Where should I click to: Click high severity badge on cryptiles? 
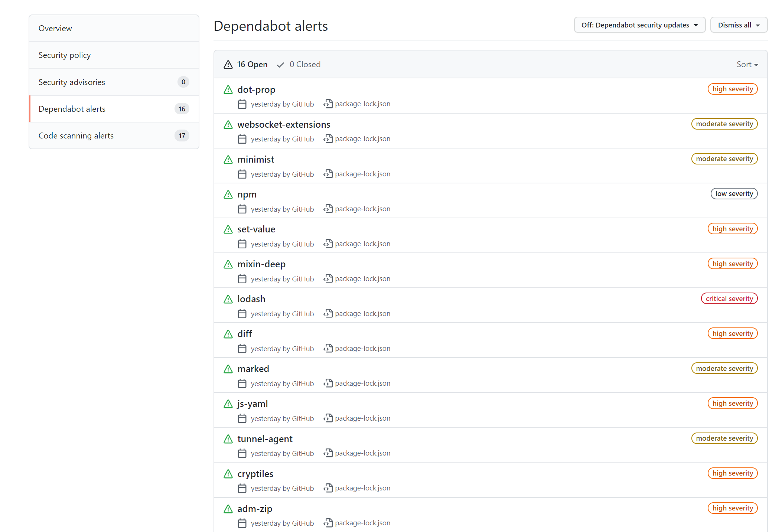[733, 473]
